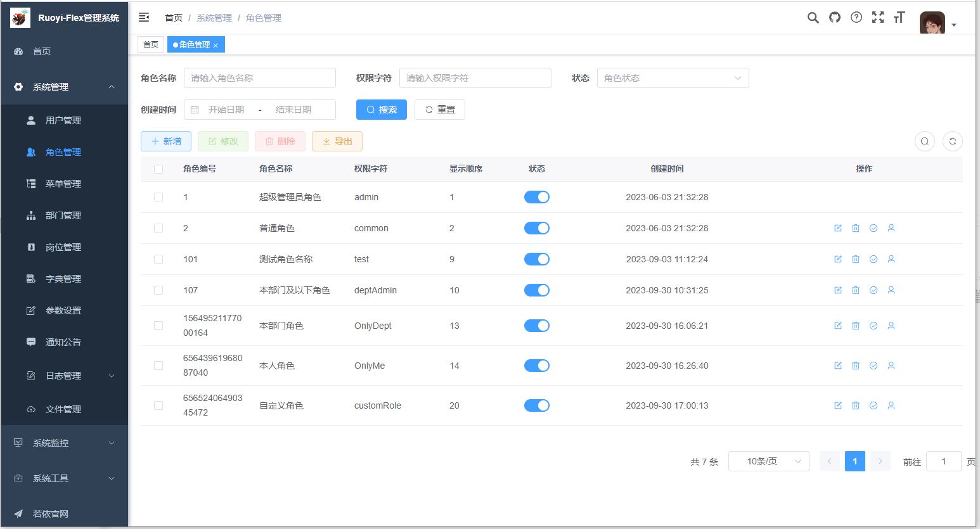Switch to the 首页 tab
The width and height of the screenshot is (980, 529).
150,44
